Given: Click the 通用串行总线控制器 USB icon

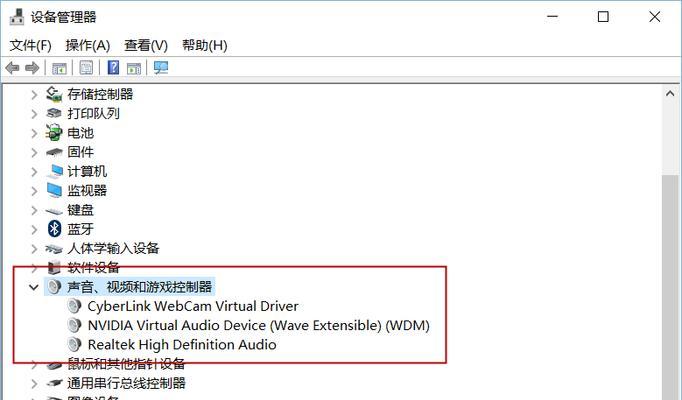Looking at the screenshot, I should tap(54, 383).
